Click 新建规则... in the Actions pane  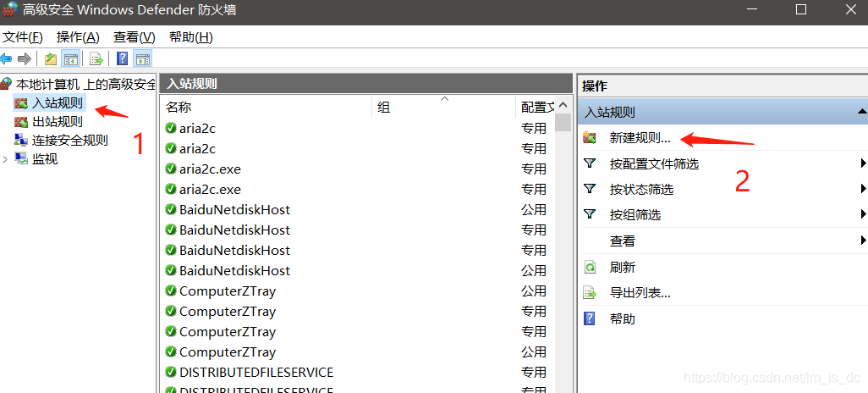click(x=640, y=138)
